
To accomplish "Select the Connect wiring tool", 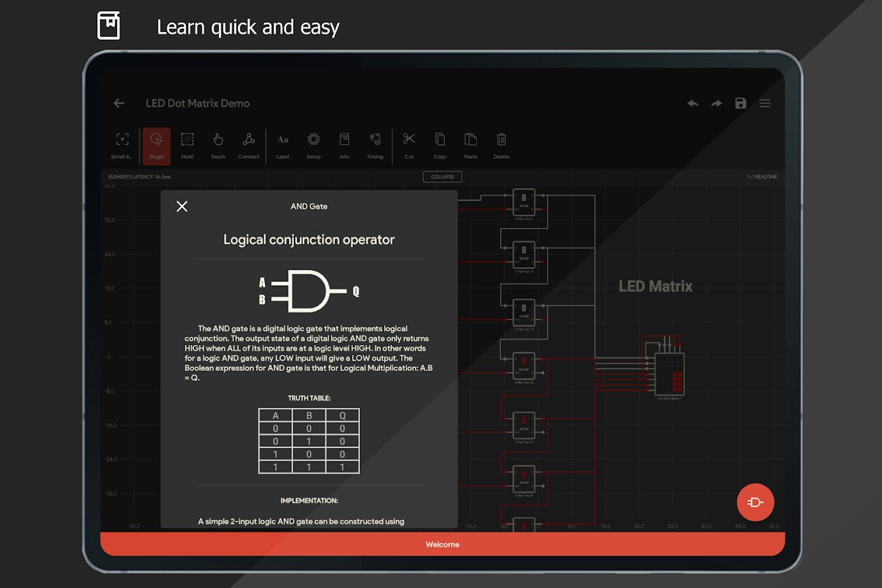I will pos(249,145).
